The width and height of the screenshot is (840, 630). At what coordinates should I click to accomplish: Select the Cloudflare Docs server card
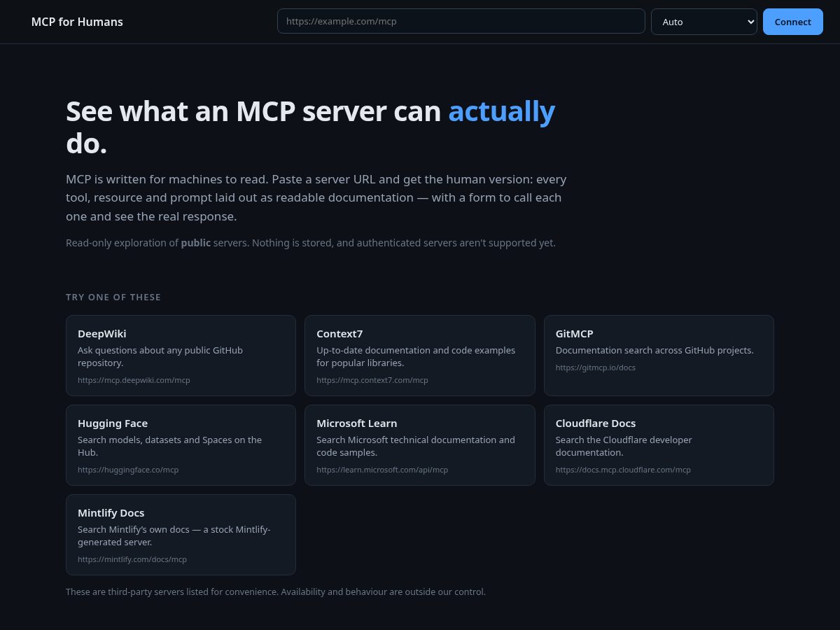pos(659,445)
